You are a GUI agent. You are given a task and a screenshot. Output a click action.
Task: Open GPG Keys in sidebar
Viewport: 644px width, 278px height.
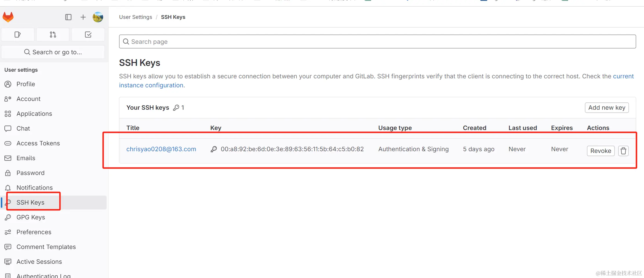click(x=54, y=217)
